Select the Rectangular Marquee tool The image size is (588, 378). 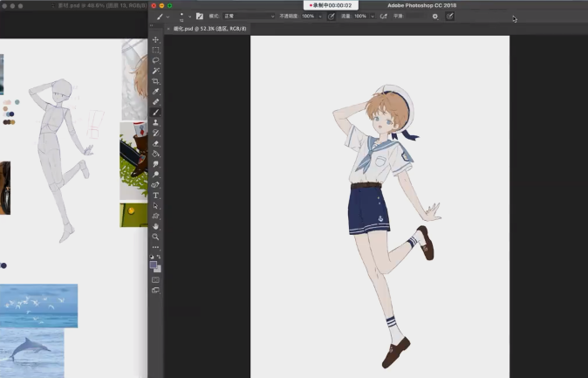[156, 51]
